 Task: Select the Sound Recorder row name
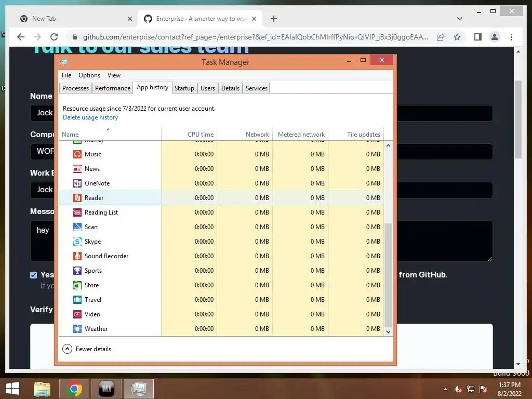click(x=107, y=256)
